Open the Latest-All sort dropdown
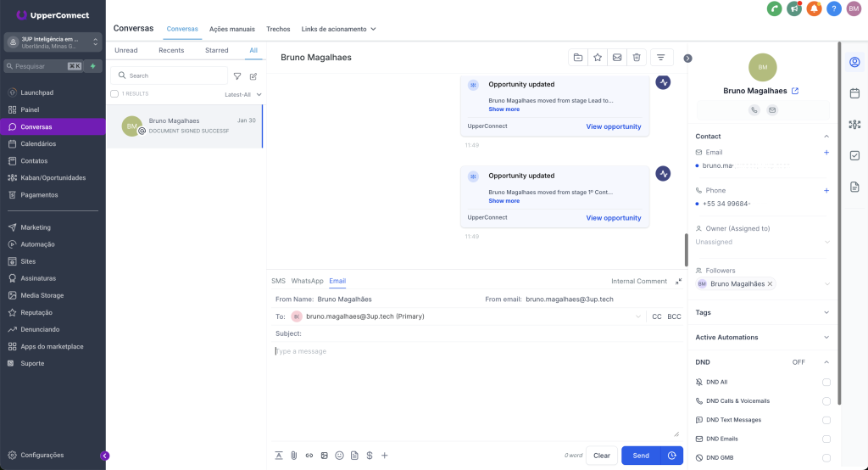Viewport: 868px width, 470px height. pyautogui.click(x=243, y=94)
